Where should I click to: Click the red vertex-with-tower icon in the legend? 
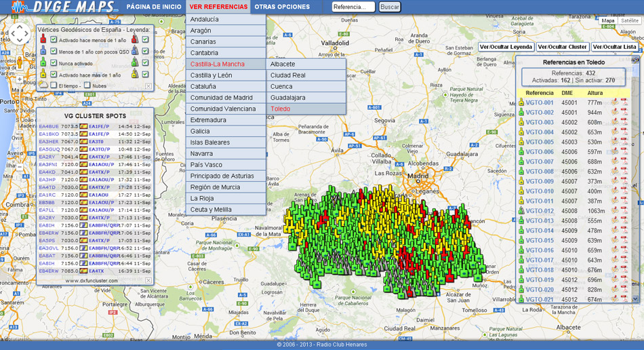pyautogui.click(x=135, y=39)
